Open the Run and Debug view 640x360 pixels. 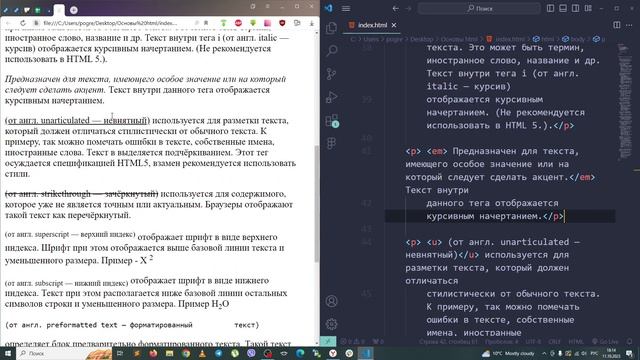tap(331, 97)
